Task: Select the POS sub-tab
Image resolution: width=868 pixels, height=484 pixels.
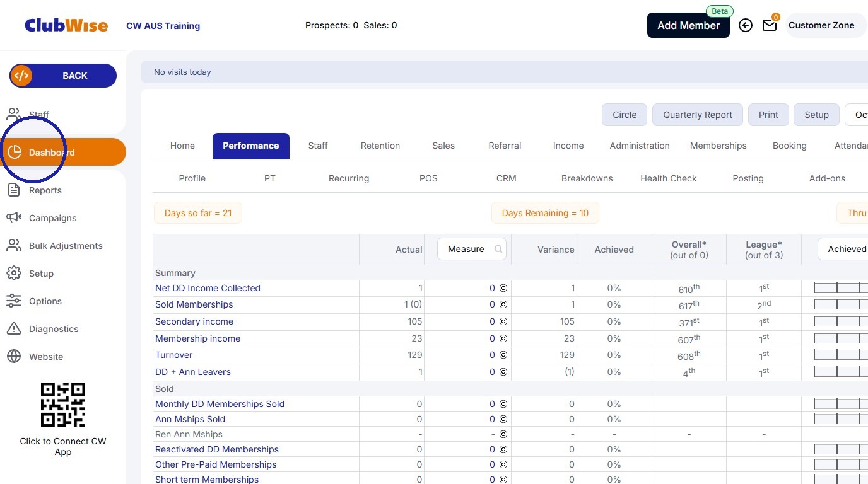Action: click(428, 178)
